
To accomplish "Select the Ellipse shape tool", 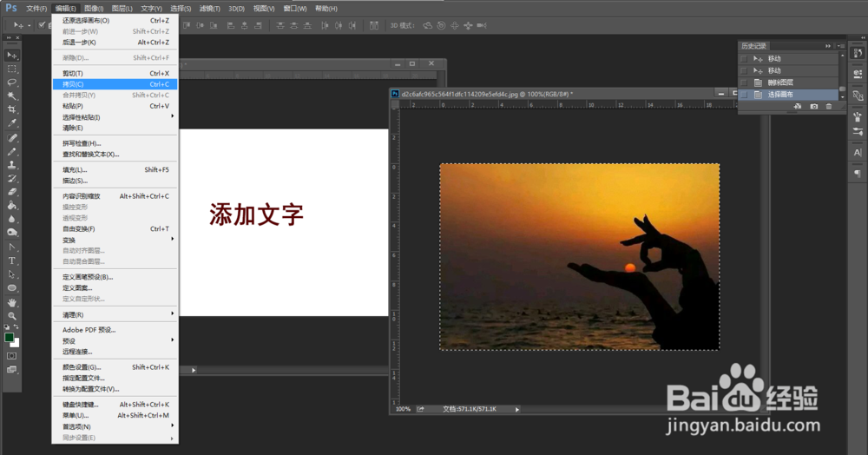I will [11, 287].
